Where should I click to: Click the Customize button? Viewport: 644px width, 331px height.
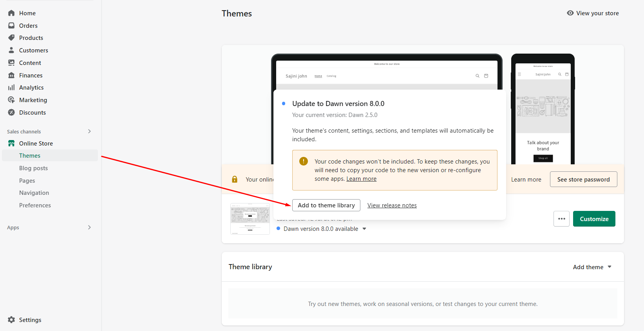594,219
